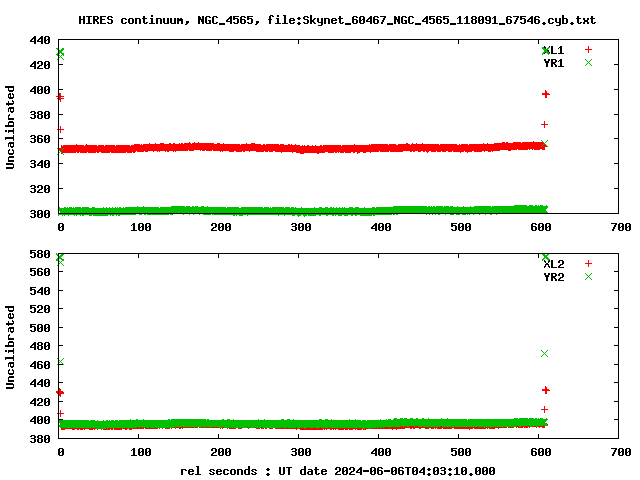Image resolution: width=640 pixels, height=480 pixels.
Task: Click the 480 tick label on bottom plot
Action: pos(40,346)
